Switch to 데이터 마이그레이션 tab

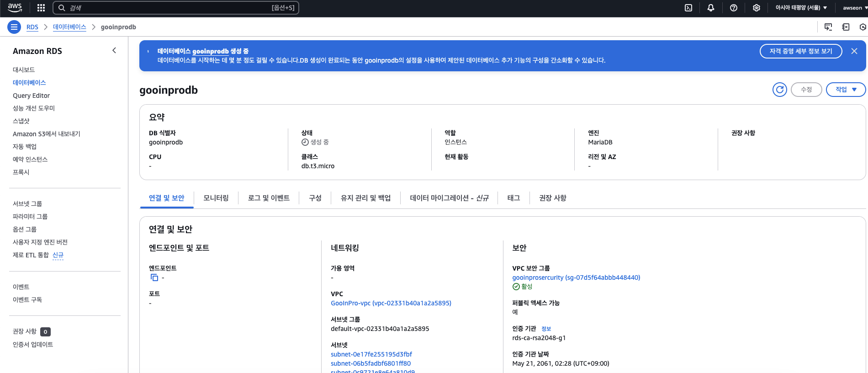[450, 198]
